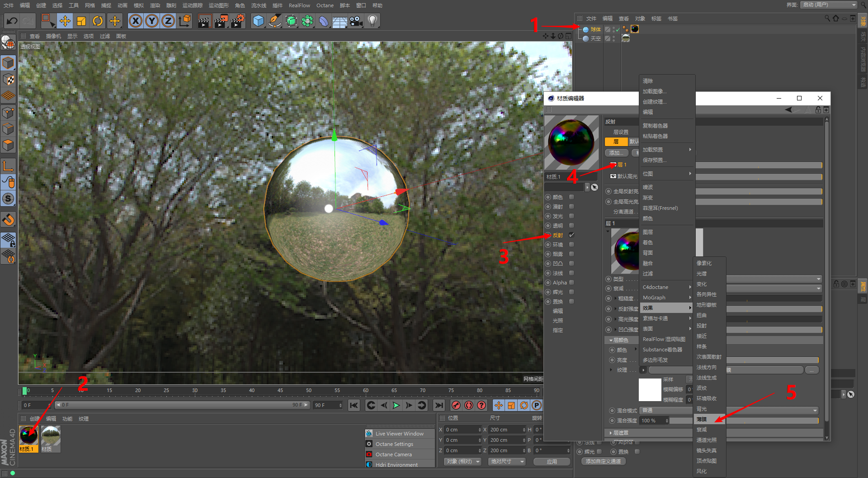This screenshot has width=868, height=478.
Task: Adjust the 亮度 slider
Action: point(772,360)
